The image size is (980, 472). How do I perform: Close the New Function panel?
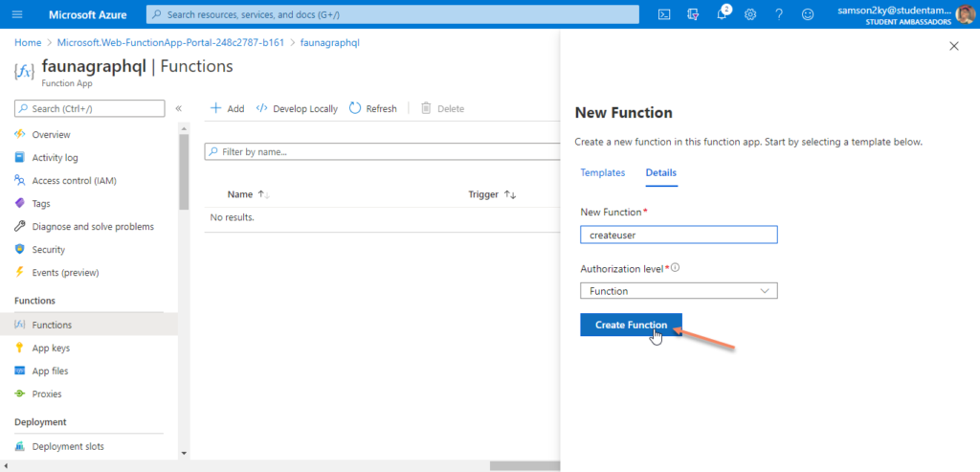(954, 46)
